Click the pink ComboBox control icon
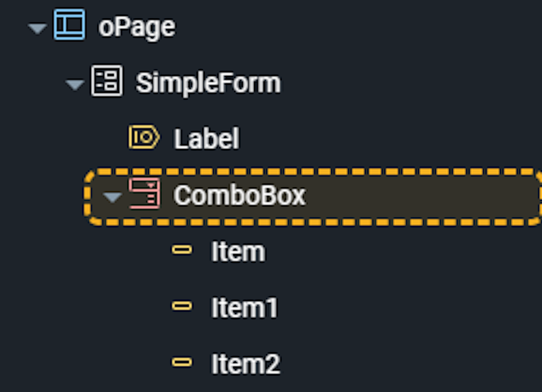The height and width of the screenshot is (392, 542). tap(144, 193)
